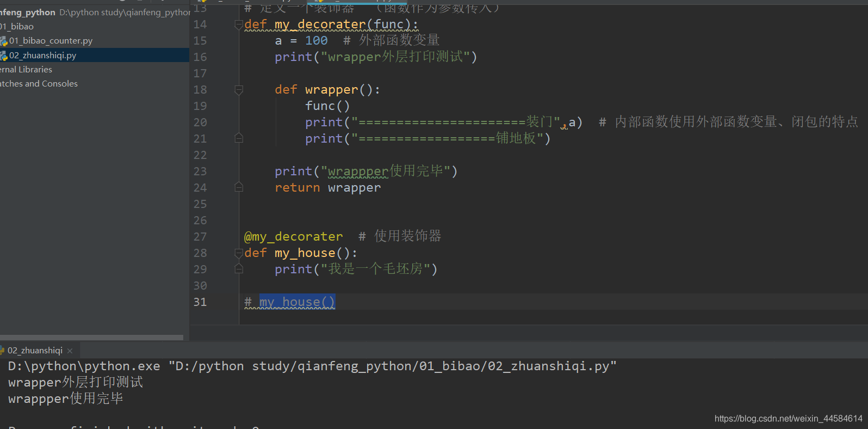The height and width of the screenshot is (429, 868).
Task: Click the project panel horizontal scrollbar
Action: 91,338
